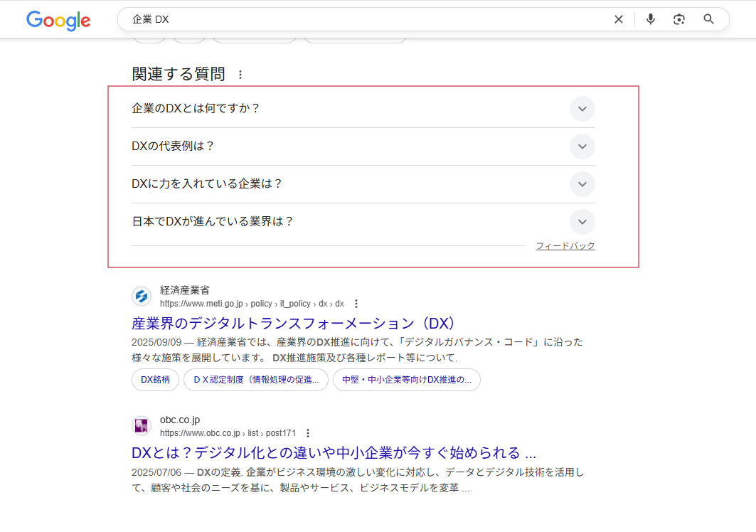The image size is (756, 532).
Task: Open options menu beside 関連する質問
Action: click(240, 75)
